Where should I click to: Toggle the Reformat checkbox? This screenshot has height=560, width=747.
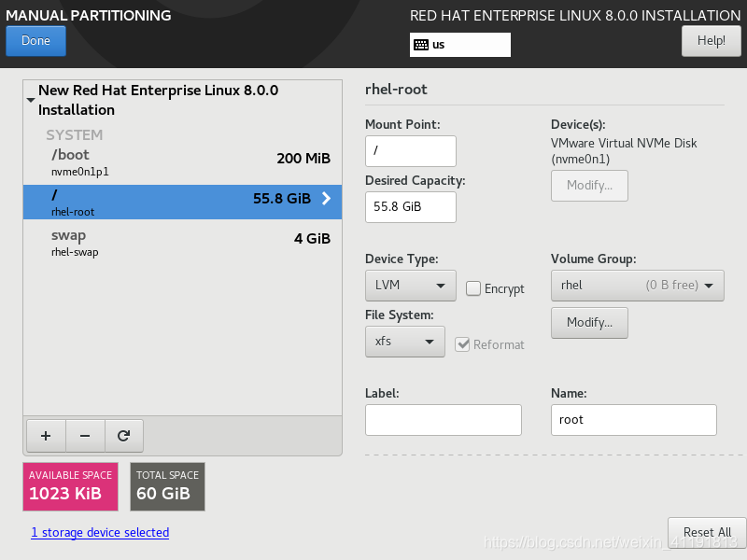(462, 344)
